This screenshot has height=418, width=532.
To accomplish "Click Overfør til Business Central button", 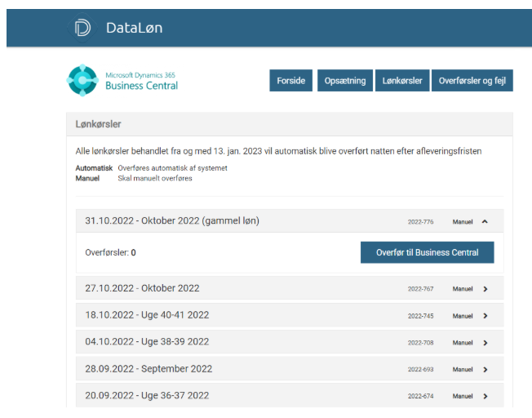I will coord(427,252).
